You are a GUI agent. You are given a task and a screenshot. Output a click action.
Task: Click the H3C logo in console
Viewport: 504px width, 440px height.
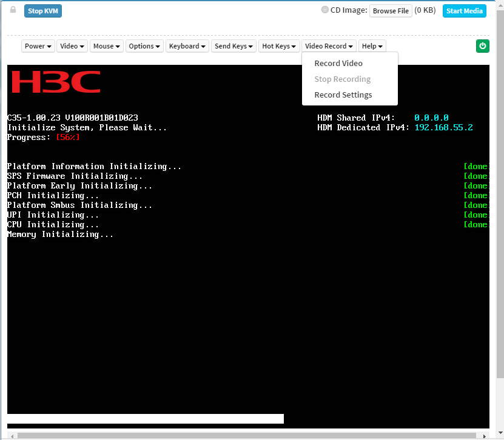pos(56,82)
